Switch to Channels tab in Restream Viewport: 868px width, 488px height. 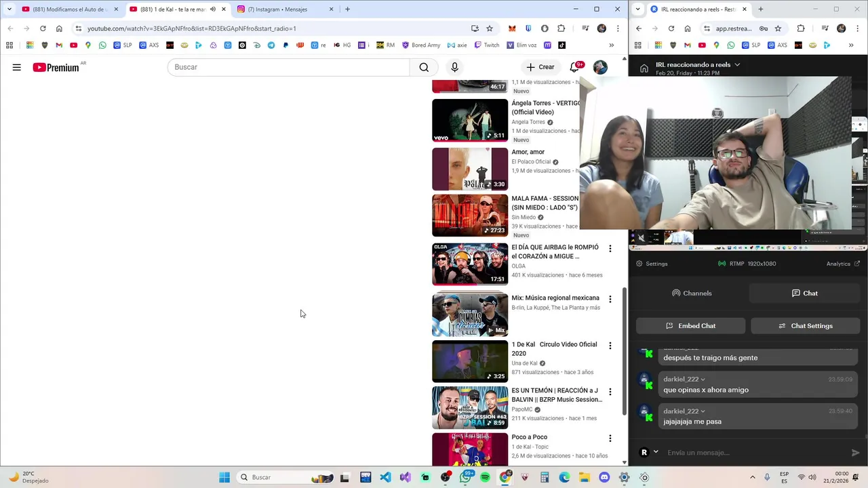point(692,293)
